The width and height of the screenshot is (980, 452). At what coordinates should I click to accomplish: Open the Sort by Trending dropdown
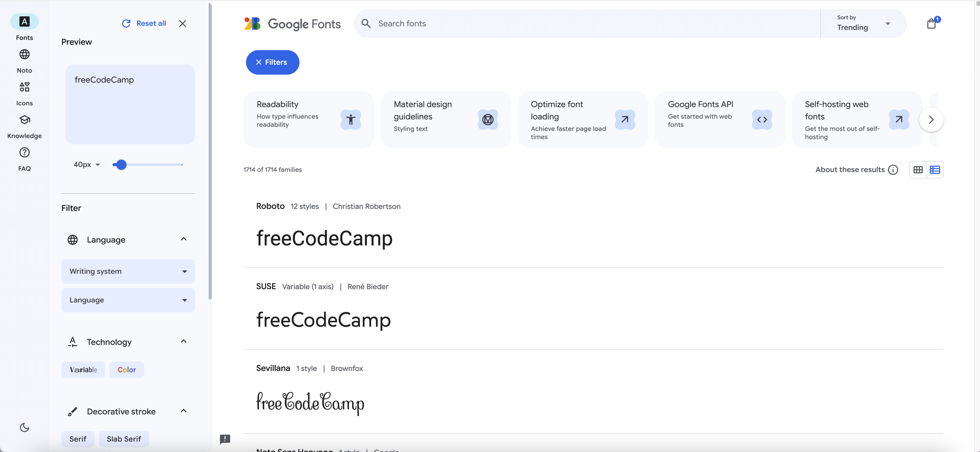[x=864, y=24]
